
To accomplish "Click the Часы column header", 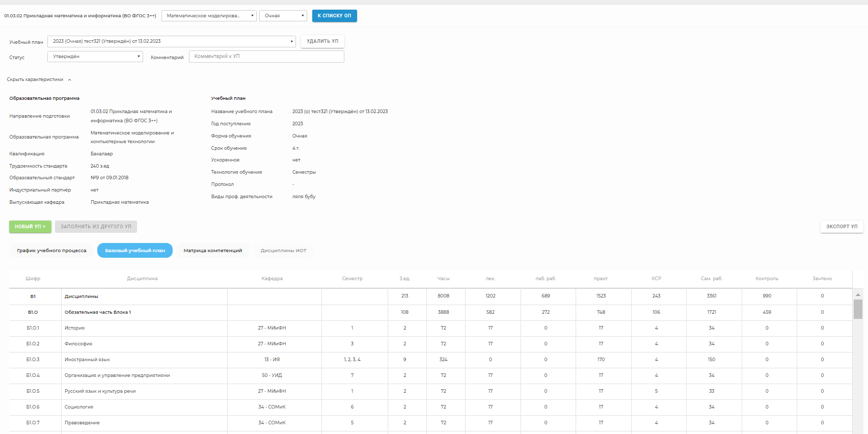I will coord(443,279).
